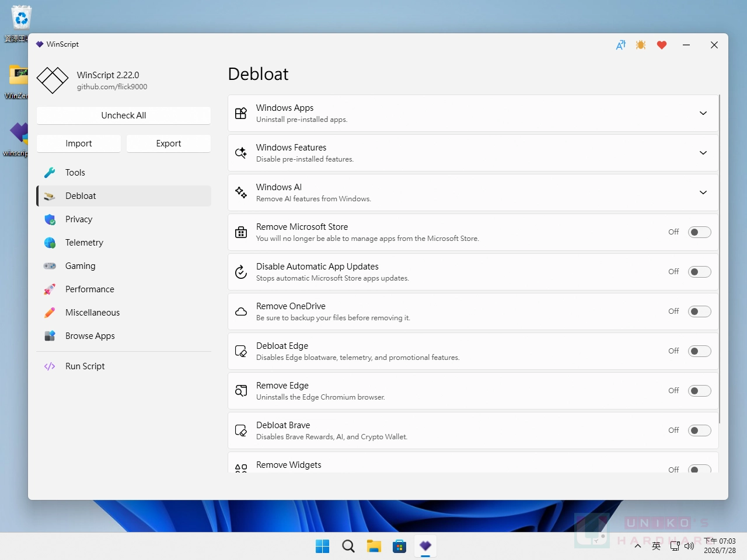Click the Uncheck All button
747x560 pixels.
(x=124, y=116)
